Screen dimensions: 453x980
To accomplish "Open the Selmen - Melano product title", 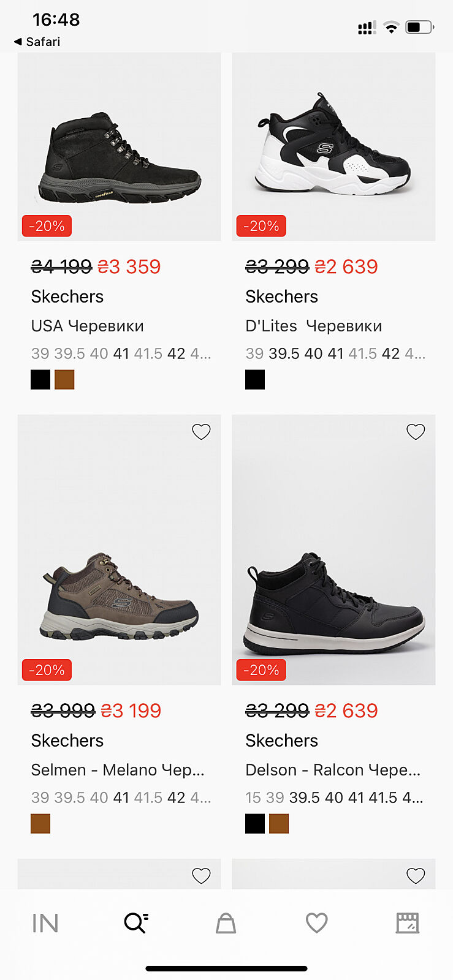I will [x=118, y=770].
